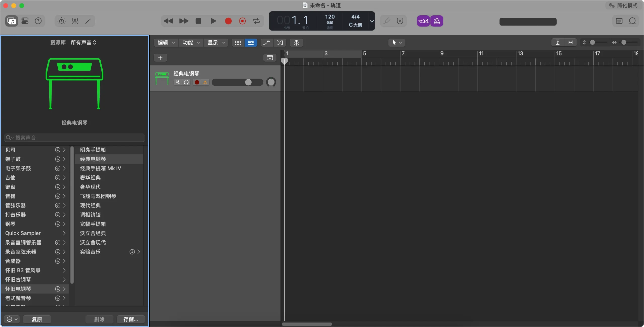Mute the 经典电钢琴 track
The width and height of the screenshot is (644, 327).
tap(178, 82)
